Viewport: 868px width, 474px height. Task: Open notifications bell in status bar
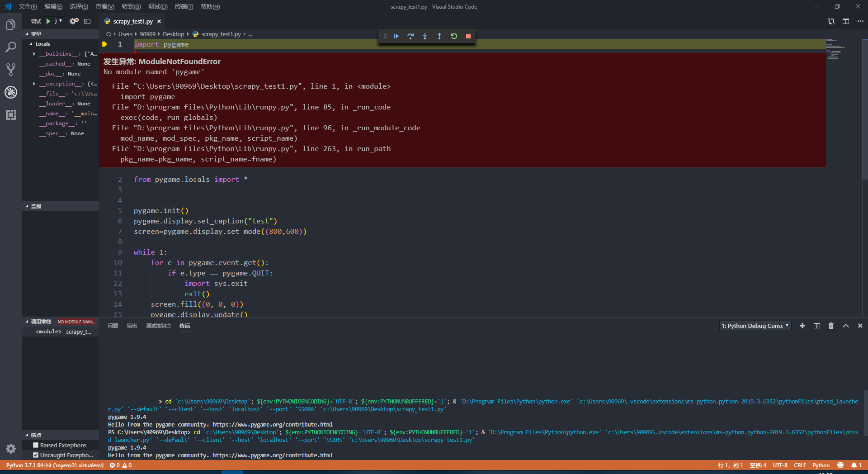pyautogui.click(x=856, y=465)
